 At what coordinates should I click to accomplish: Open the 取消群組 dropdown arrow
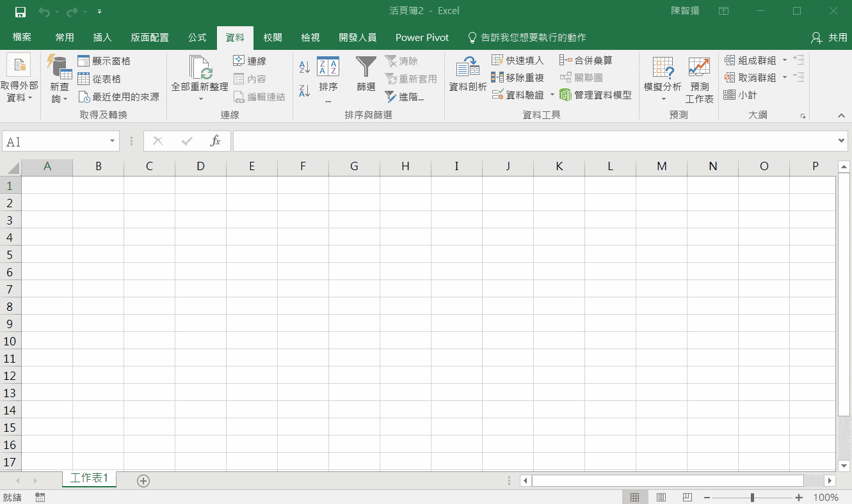[x=785, y=77]
